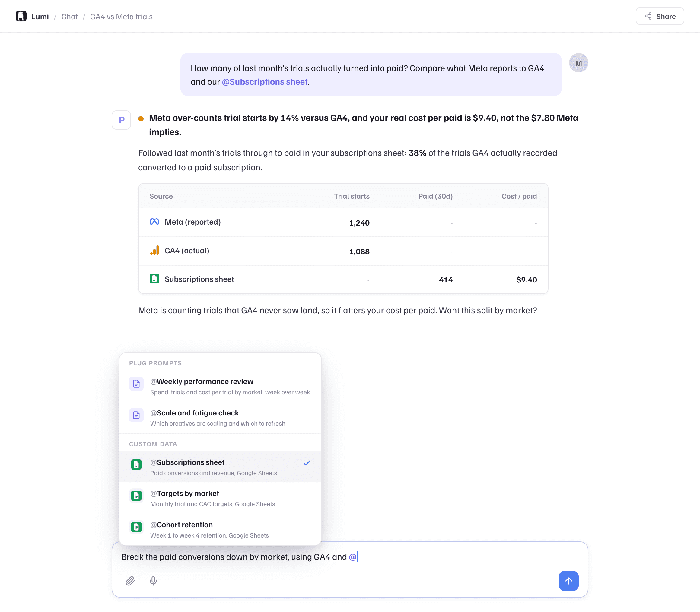Select the Scale and fatigue check prompt
The width and height of the screenshot is (700, 612).
[x=220, y=418]
